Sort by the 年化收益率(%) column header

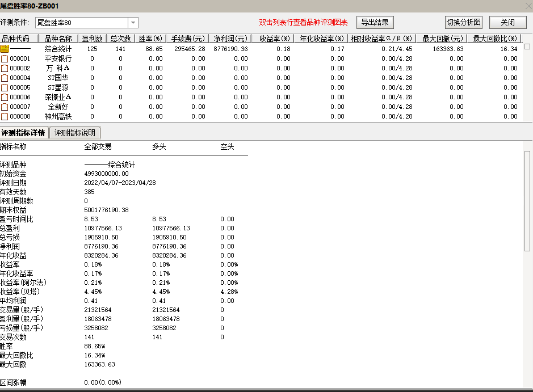(x=321, y=39)
